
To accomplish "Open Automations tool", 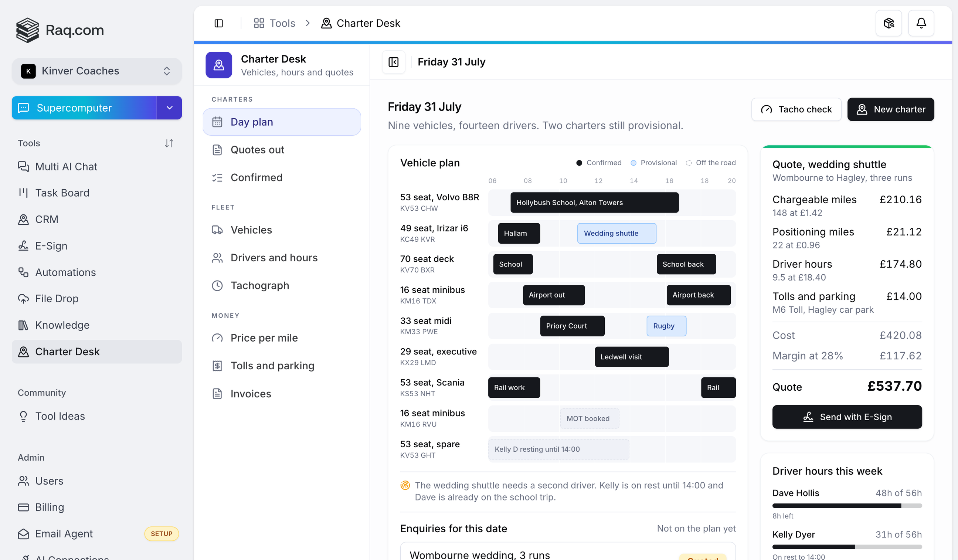I will pos(96,272).
